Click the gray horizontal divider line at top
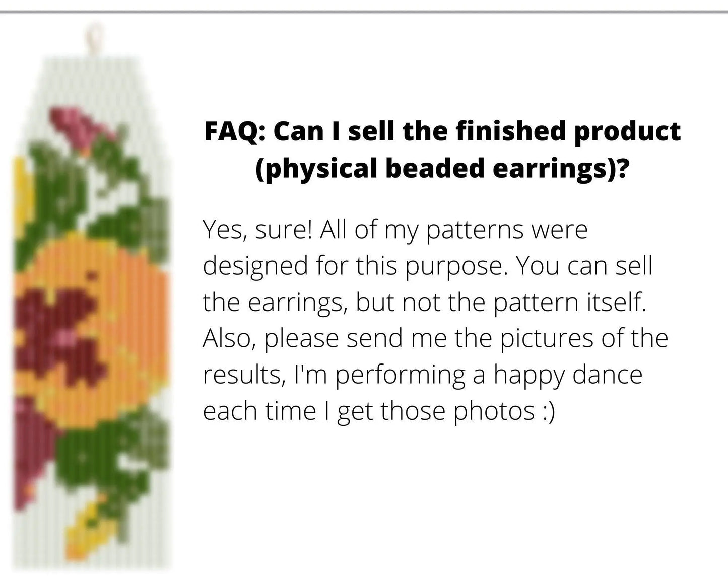The height and width of the screenshot is (582, 728). pyautogui.click(x=364, y=12)
